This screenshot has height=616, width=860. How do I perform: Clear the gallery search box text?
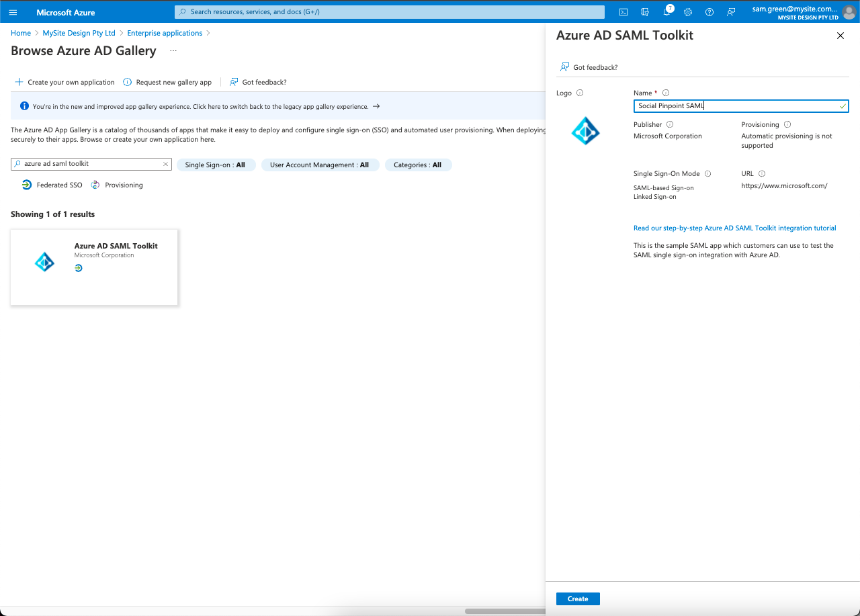(x=165, y=164)
